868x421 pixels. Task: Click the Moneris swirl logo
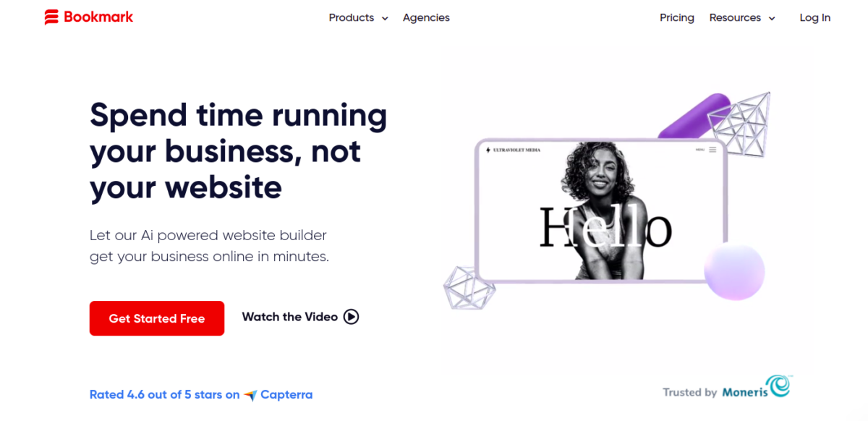point(778,386)
